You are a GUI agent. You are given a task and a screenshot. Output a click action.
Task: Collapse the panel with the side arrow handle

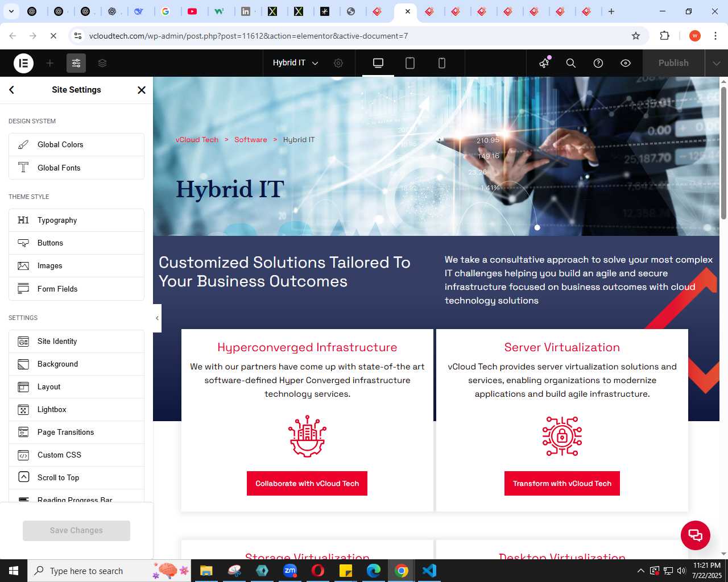[x=157, y=318]
